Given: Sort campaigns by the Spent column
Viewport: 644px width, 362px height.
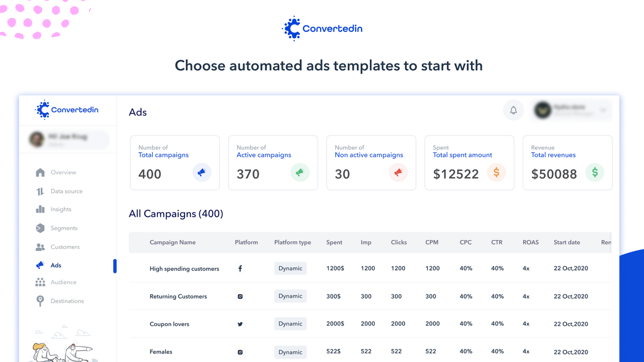Looking at the screenshot, I should 334,242.
